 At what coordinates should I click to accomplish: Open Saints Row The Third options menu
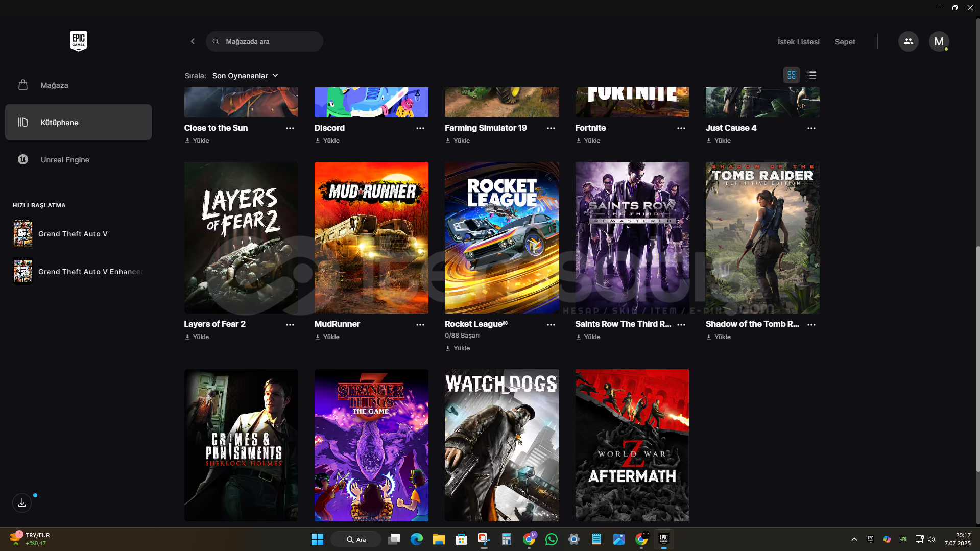point(681,325)
